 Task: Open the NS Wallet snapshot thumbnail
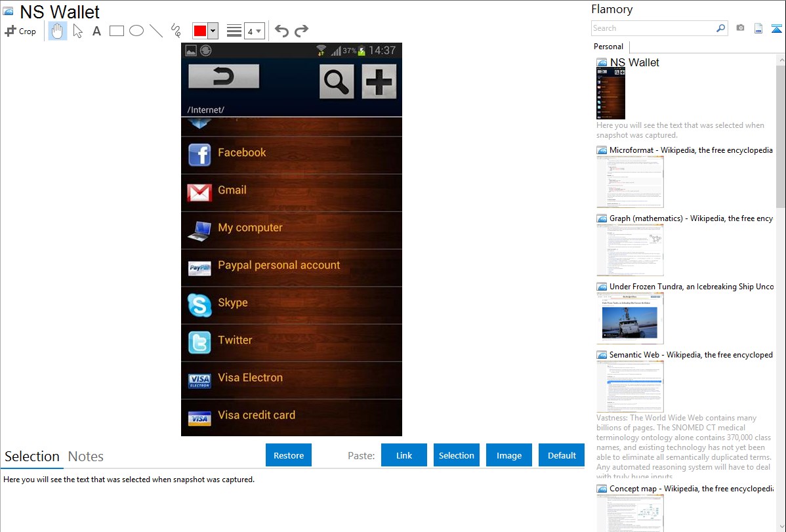pyautogui.click(x=611, y=93)
